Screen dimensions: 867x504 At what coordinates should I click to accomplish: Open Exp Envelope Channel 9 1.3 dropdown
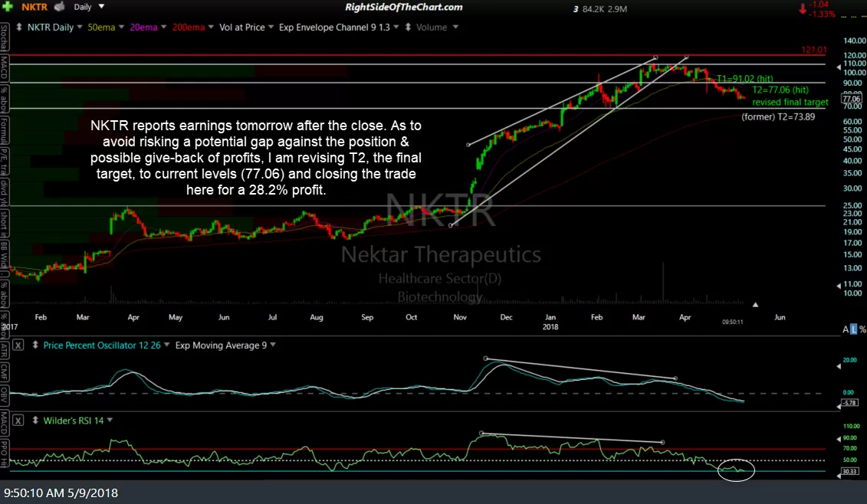[396, 27]
